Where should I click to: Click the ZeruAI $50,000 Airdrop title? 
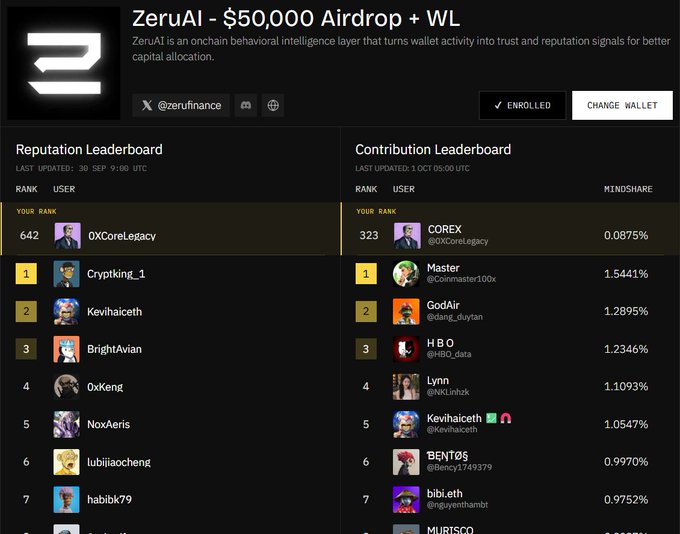coord(296,18)
